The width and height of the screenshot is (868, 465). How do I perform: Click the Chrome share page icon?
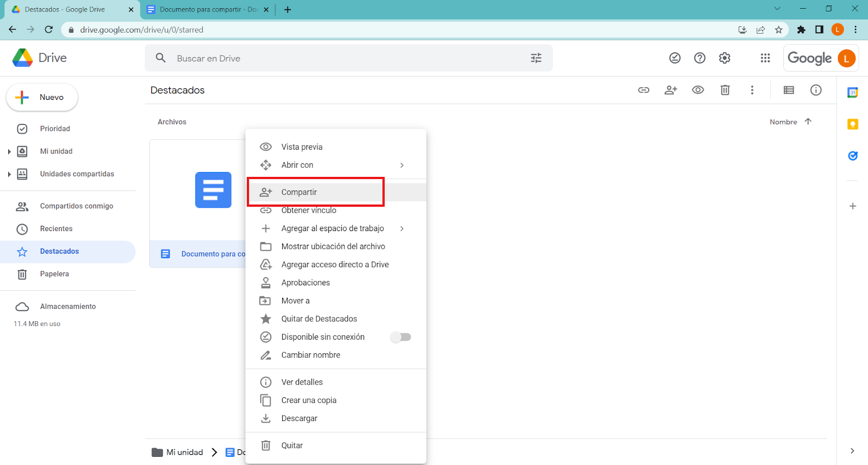click(761, 30)
